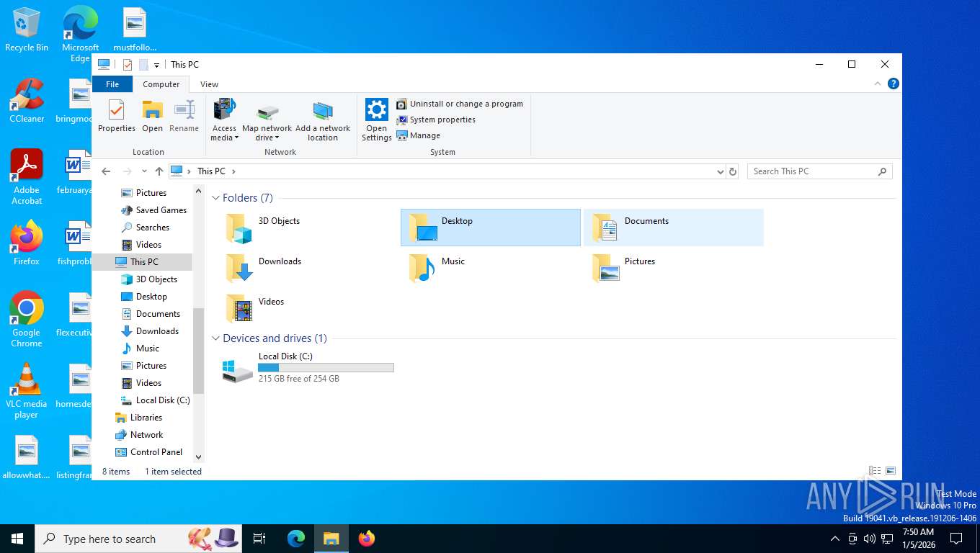Select the Videos folder tile
The width and height of the screenshot is (980, 553).
pyautogui.click(x=307, y=308)
